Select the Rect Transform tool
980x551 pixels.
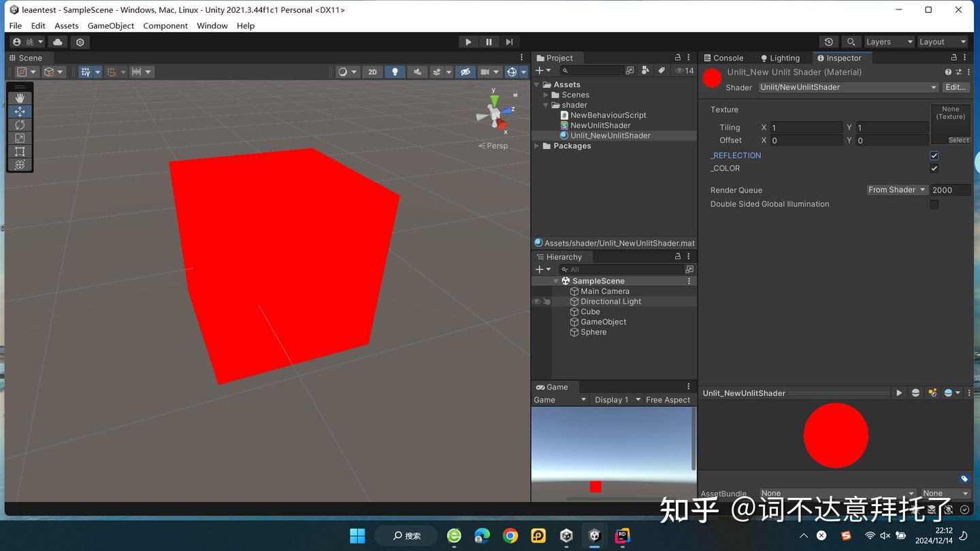20,151
